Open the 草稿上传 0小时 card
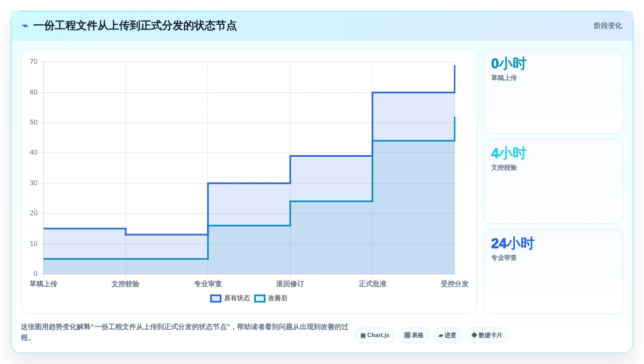 click(553, 92)
